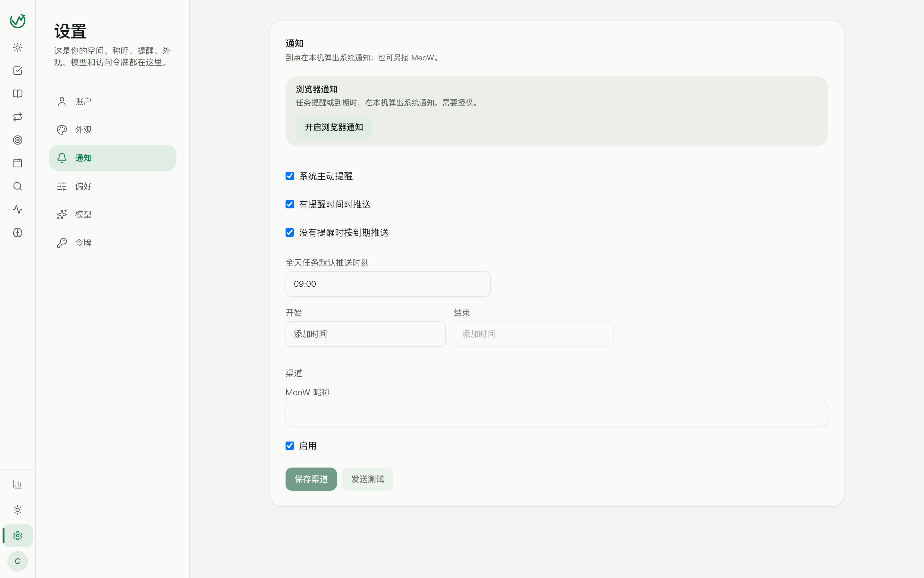Switch to the 外观 settings section
This screenshot has height=578, width=924.
click(x=113, y=130)
